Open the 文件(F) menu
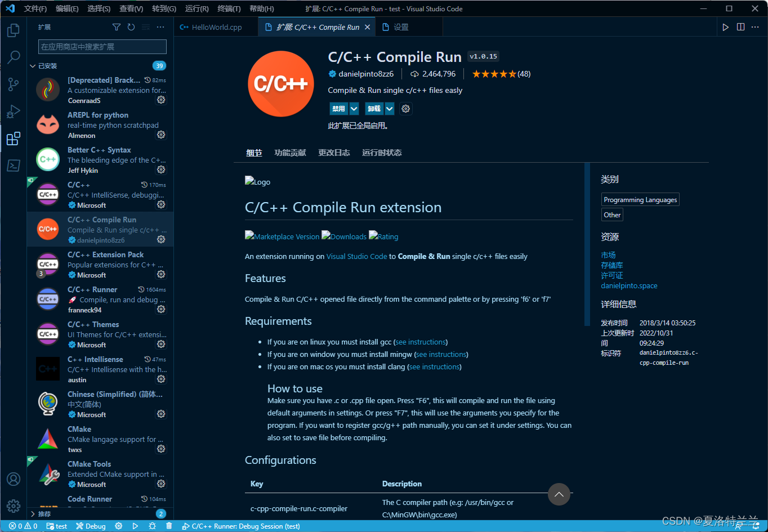The height and width of the screenshot is (532, 768). coord(35,8)
